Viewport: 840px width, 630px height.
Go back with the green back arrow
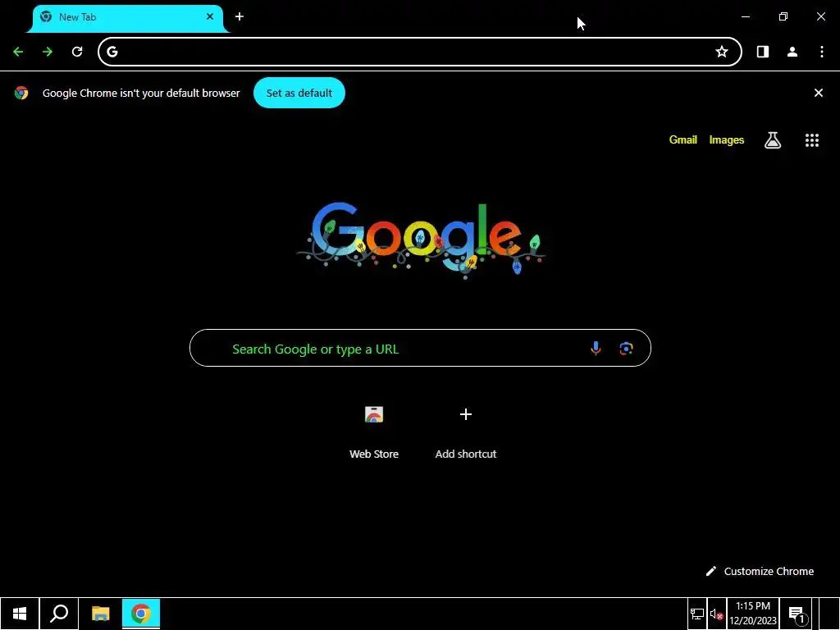click(18, 52)
